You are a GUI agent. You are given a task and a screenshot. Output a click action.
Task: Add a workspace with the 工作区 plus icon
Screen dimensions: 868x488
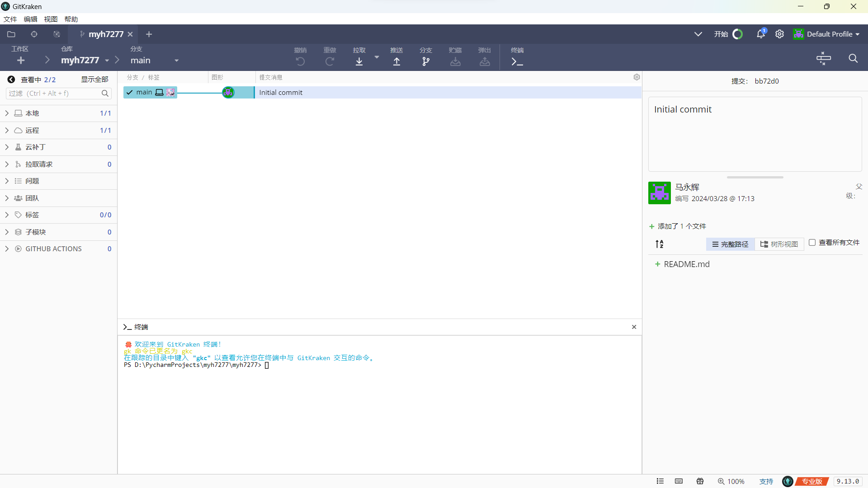(21, 61)
